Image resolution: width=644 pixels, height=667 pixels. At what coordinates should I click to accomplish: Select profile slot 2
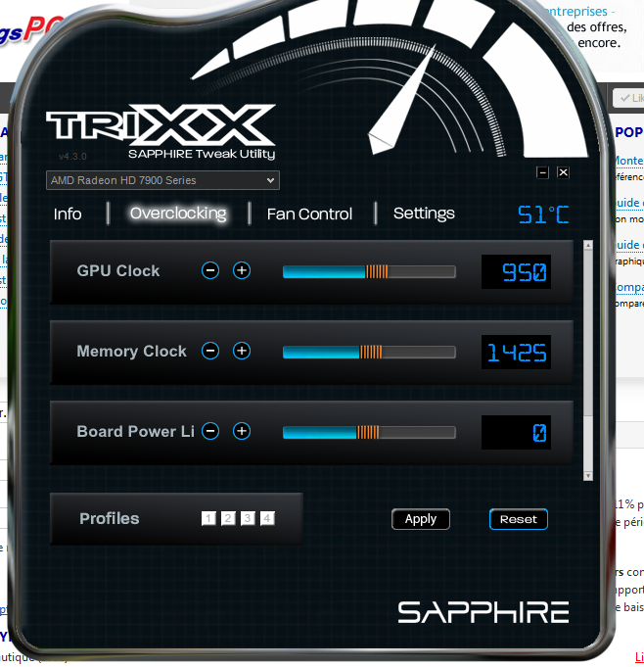(228, 518)
